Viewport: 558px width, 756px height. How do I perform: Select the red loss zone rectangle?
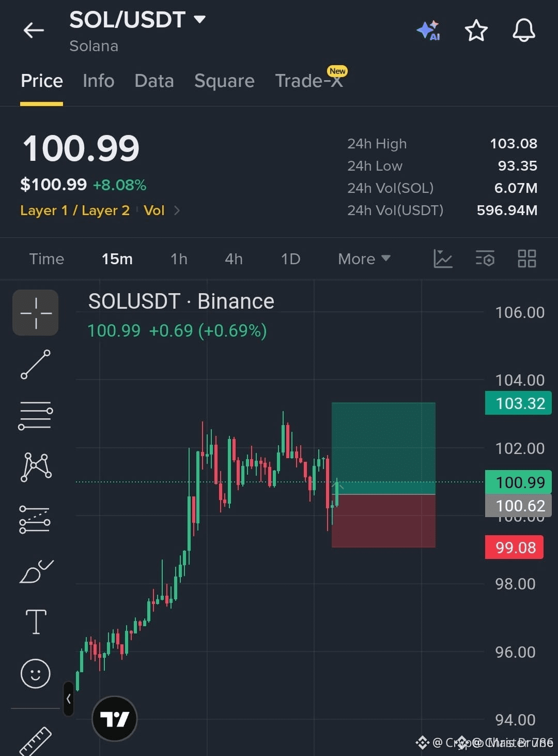[x=383, y=521]
